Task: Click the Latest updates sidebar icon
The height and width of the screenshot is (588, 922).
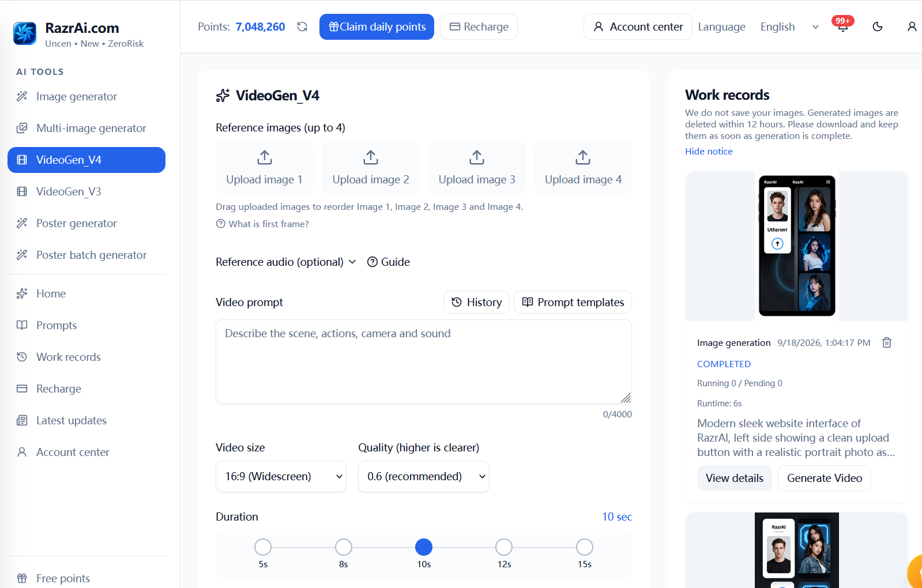Action: click(x=22, y=420)
